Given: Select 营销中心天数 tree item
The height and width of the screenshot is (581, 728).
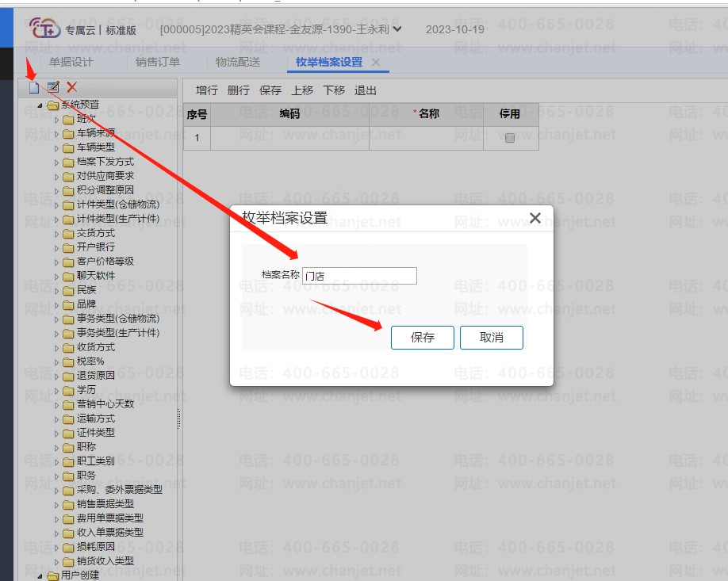Looking at the screenshot, I should coord(105,404).
